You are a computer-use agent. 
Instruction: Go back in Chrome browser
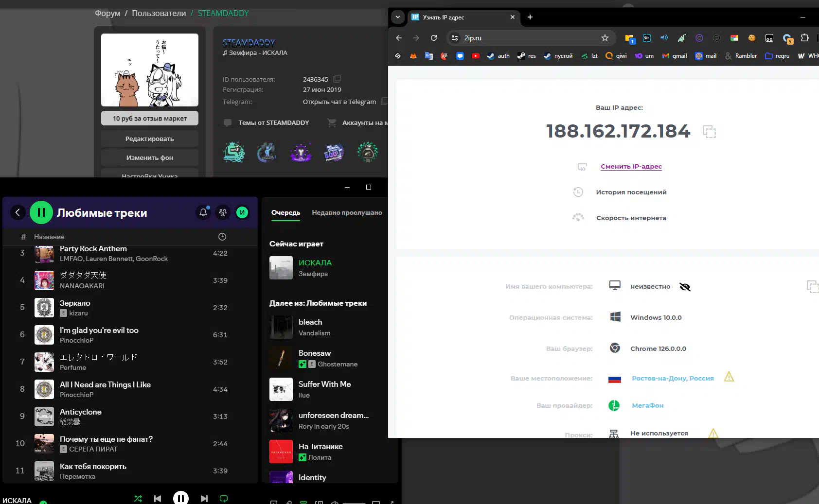click(x=399, y=38)
